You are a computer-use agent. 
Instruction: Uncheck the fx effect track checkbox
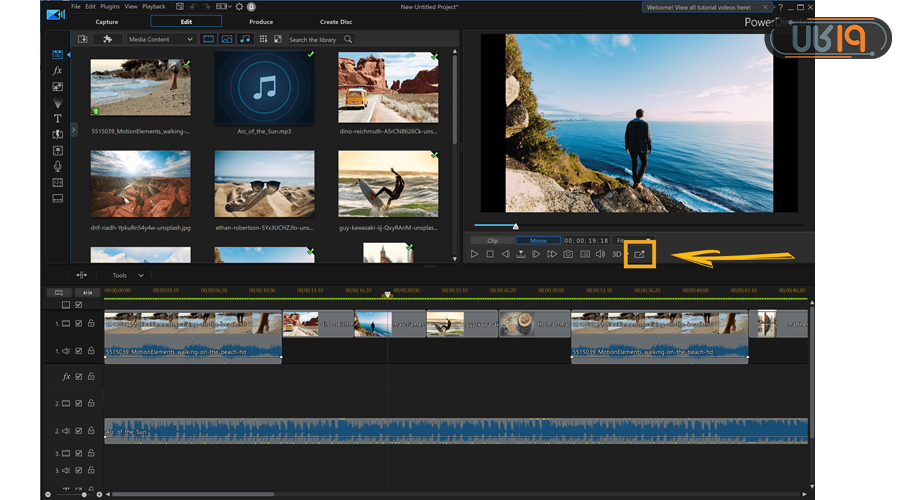point(79,377)
